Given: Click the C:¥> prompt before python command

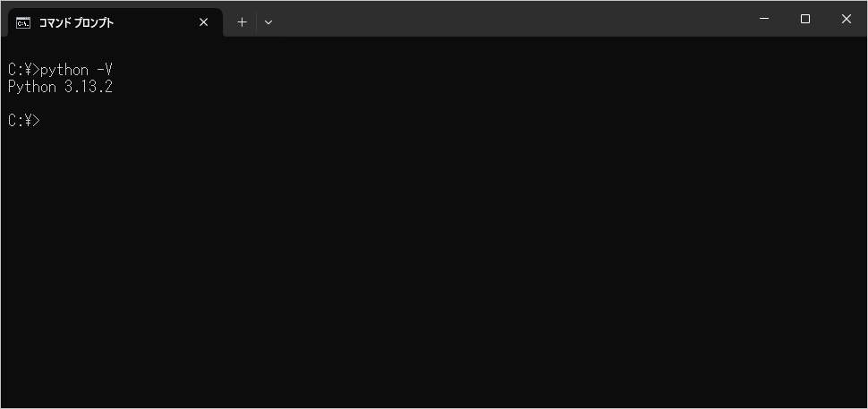Looking at the screenshot, I should (x=23, y=70).
